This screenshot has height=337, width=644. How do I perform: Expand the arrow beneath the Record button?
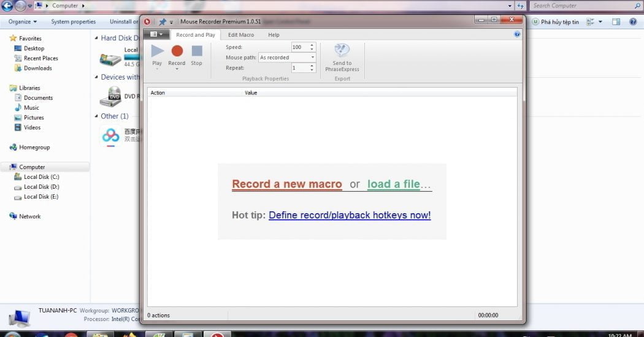(177, 69)
